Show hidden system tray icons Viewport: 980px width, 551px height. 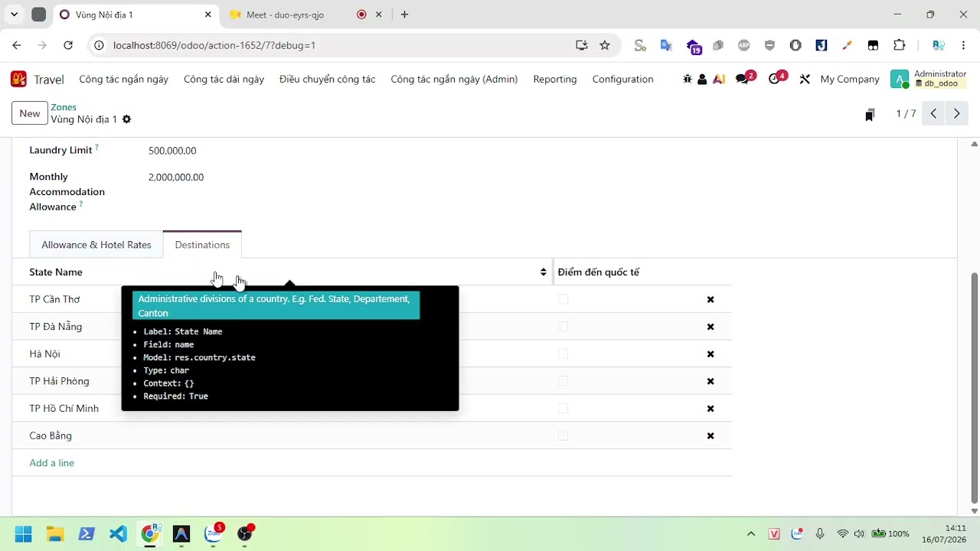(x=751, y=533)
